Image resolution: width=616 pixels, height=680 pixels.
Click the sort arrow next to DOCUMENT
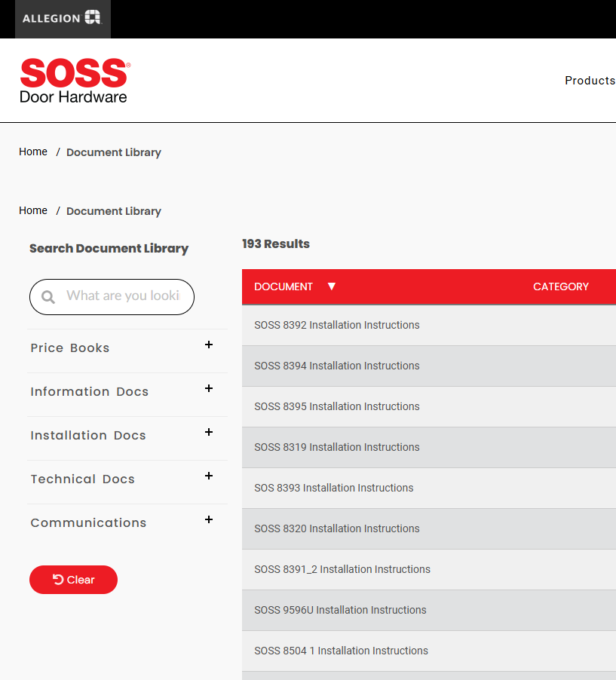click(x=332, y=286)
